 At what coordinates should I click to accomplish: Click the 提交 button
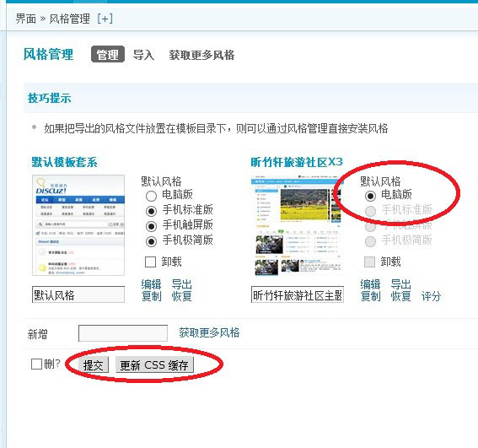[x=94, y=365]
